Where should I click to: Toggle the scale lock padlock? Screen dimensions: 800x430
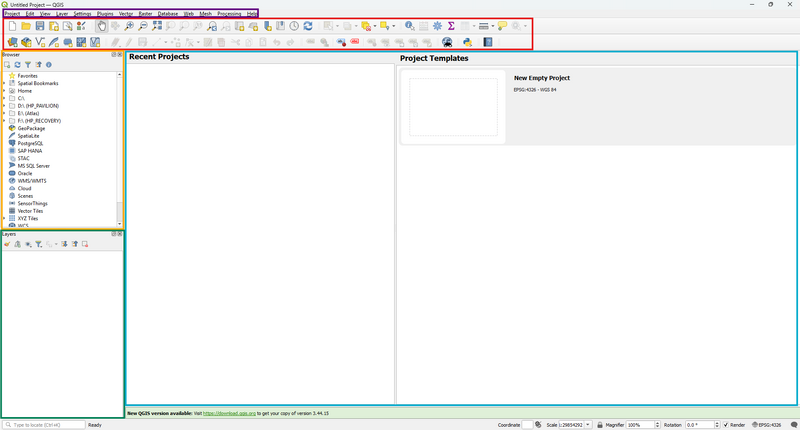600,425
